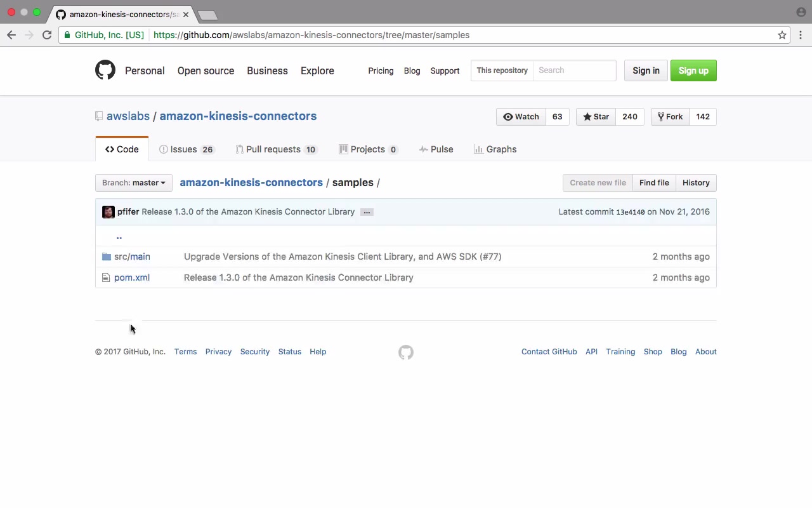Image resolution: width=812 pixels, height=508 pixels.
Task: Click the footer Terms link
Action: 186,352
